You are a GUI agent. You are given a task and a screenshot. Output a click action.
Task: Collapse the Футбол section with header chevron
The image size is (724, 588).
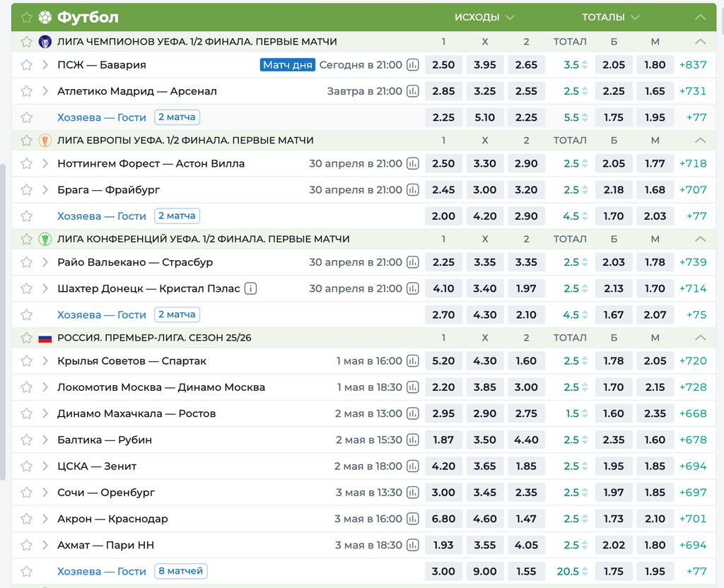700,18
